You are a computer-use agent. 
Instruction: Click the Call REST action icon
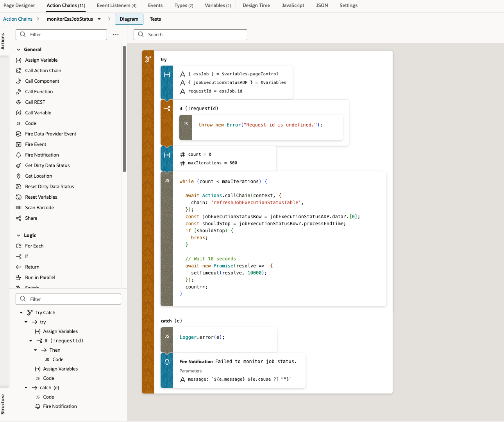[x=18, y=102]
